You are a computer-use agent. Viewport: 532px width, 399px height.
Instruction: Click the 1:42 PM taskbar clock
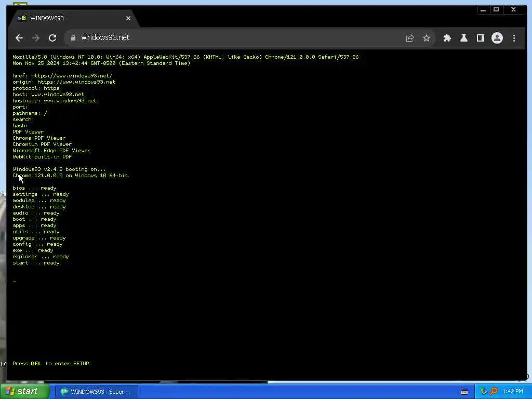point(513,392)
